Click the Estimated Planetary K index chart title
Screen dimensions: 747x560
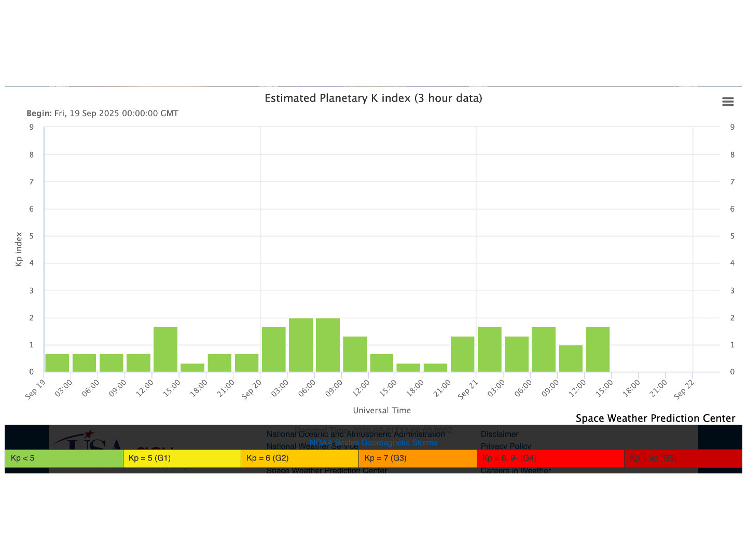tap(373, 98)
